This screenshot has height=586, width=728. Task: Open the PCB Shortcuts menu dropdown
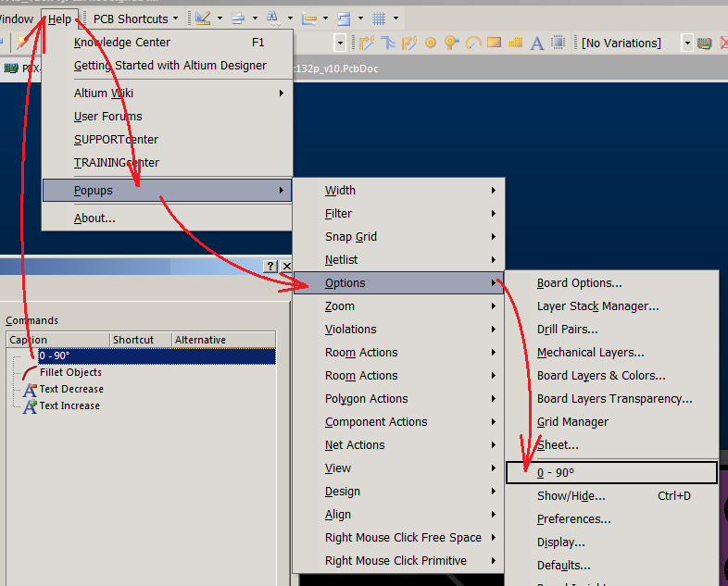(135, 19)
